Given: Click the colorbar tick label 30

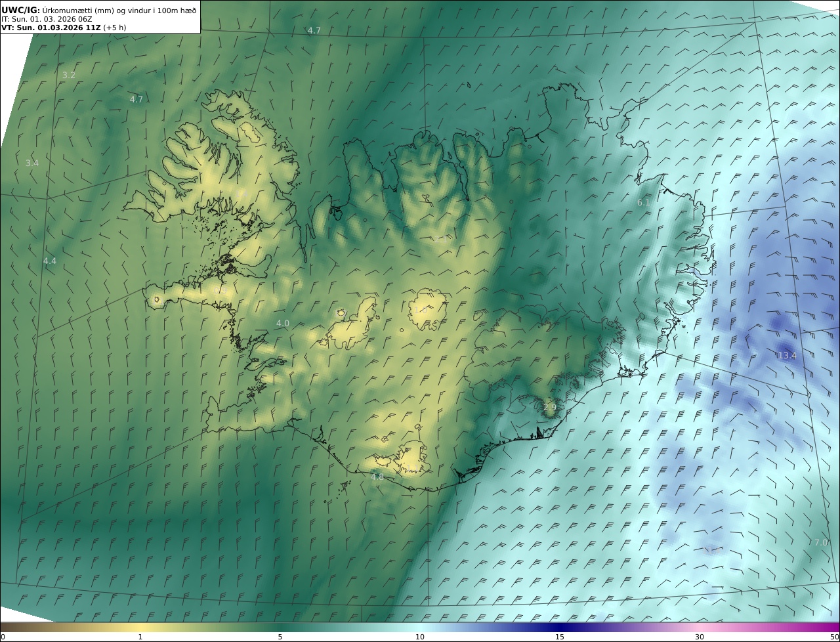Looking at the screenshot, I should (x=700, y=637).
